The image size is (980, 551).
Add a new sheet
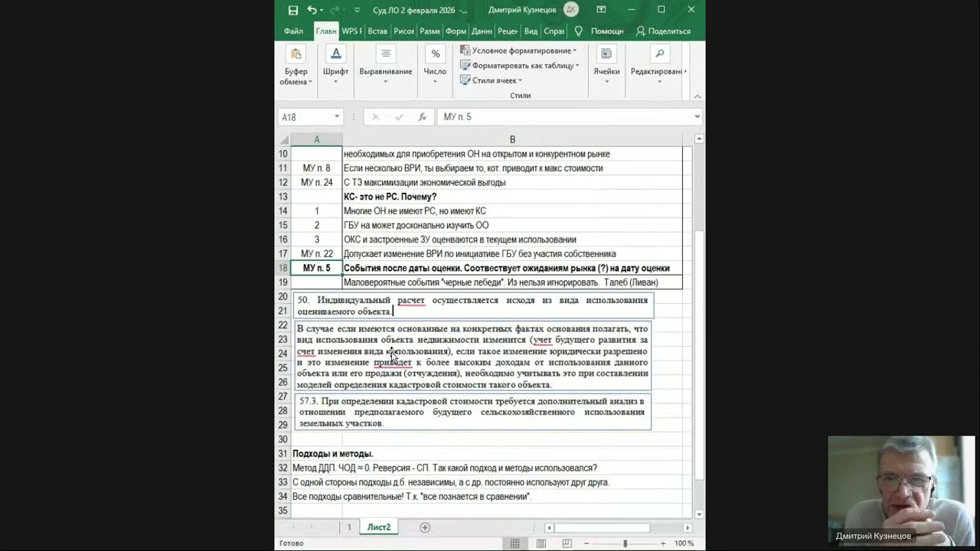point(425,527)
